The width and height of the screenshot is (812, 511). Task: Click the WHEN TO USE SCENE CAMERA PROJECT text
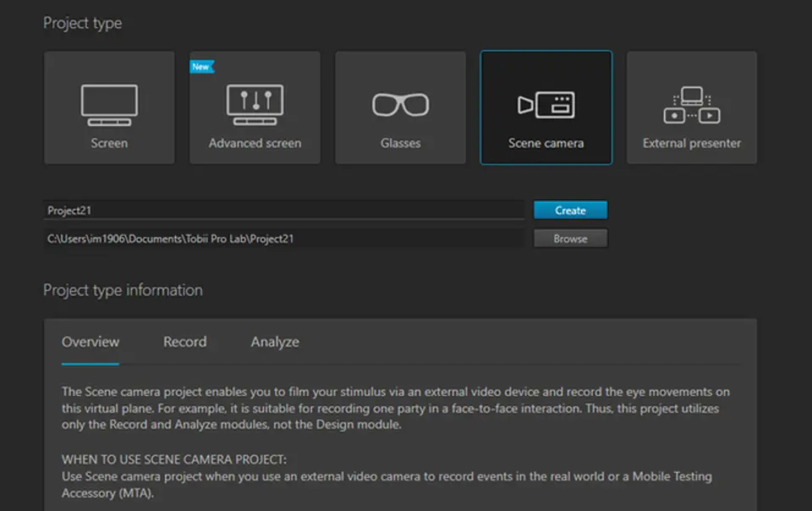point(174,459)
